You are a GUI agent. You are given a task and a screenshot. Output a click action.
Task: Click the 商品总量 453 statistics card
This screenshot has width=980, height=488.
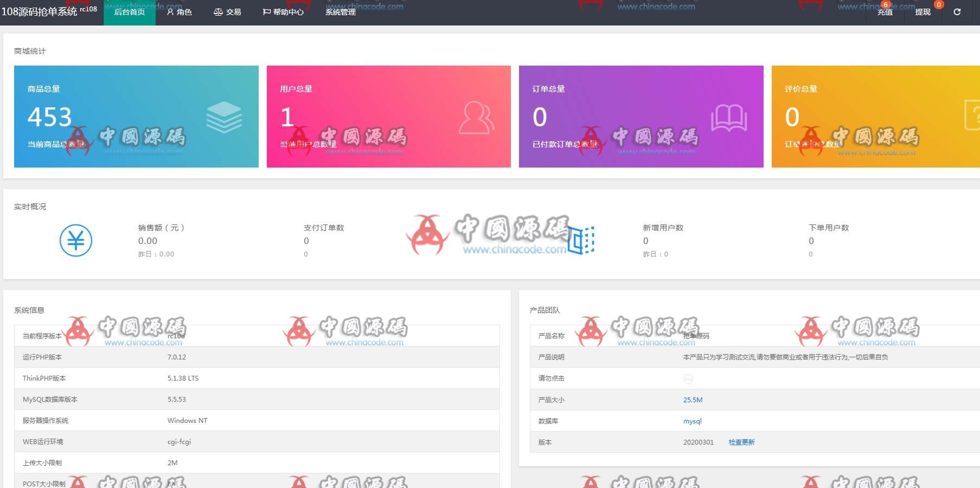coord(136,117)
